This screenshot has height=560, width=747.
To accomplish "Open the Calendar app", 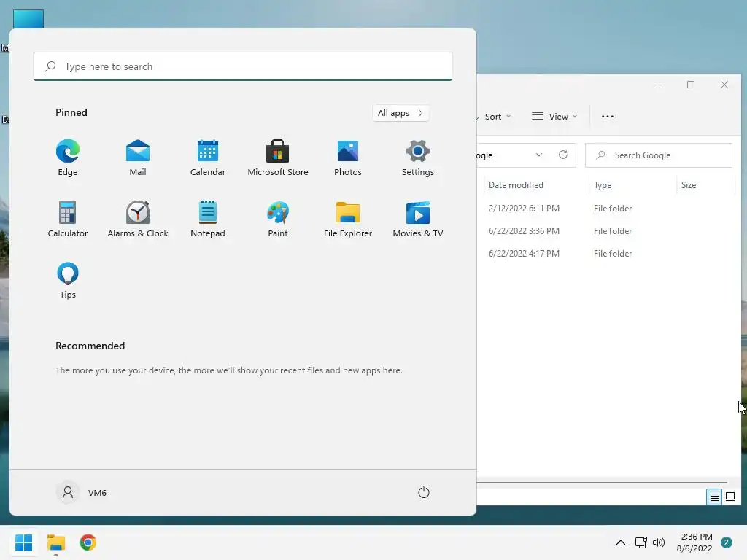I will [x=208, y=158].
